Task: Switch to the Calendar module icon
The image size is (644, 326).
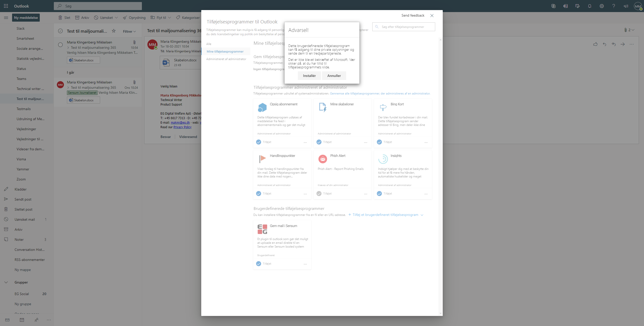Action: pos(22,320)
